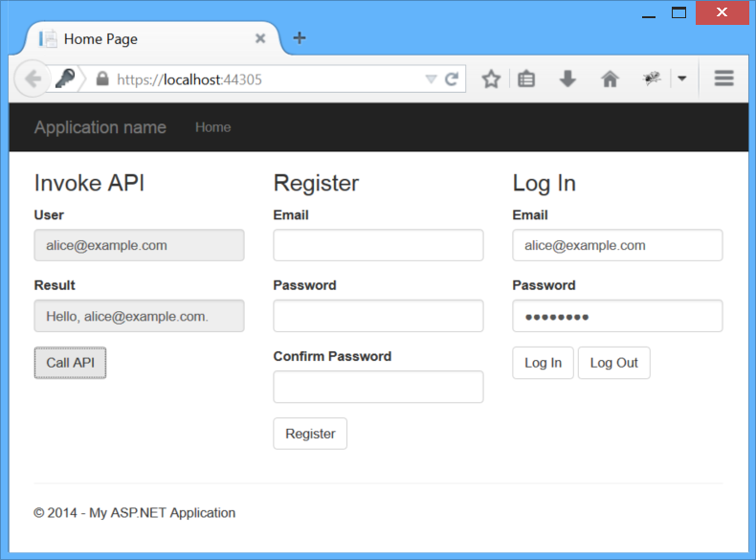Click the Log Out button

click(614, 363)
